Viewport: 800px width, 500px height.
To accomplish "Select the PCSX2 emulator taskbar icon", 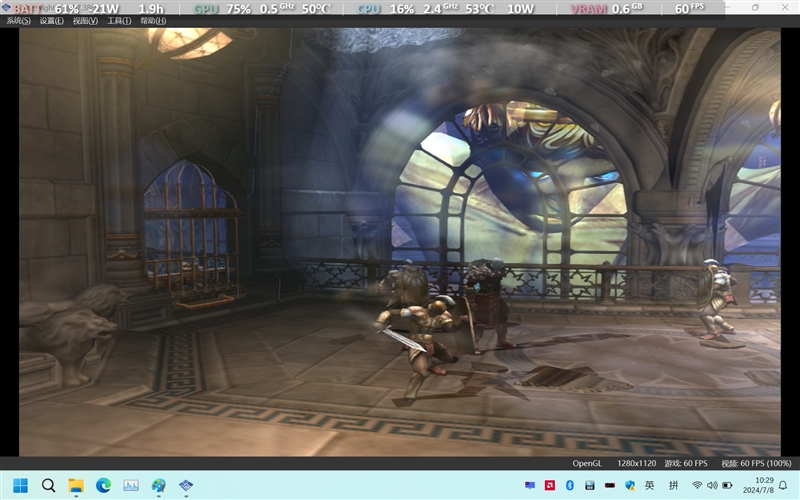I will click(186, 485).
